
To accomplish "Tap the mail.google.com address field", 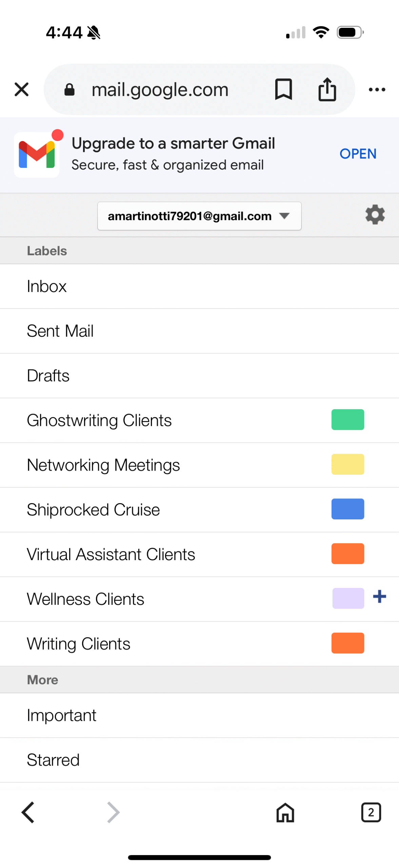I will point(160,90).
